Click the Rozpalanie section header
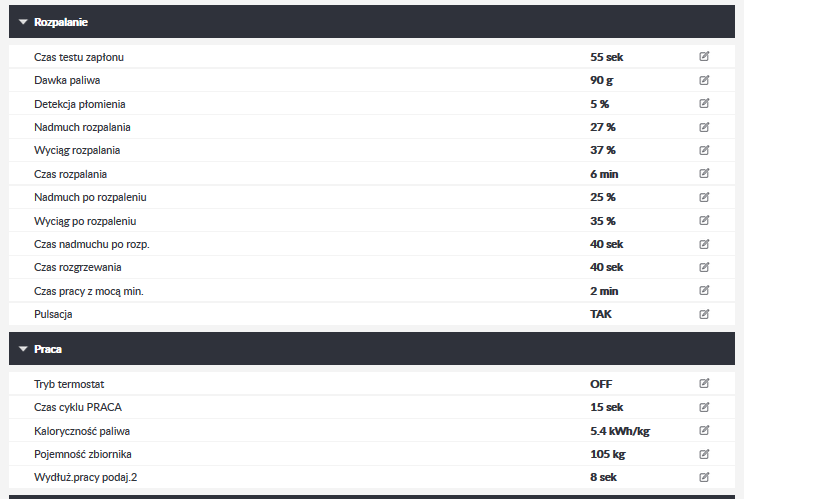The image size is (819, 499). 372,22
